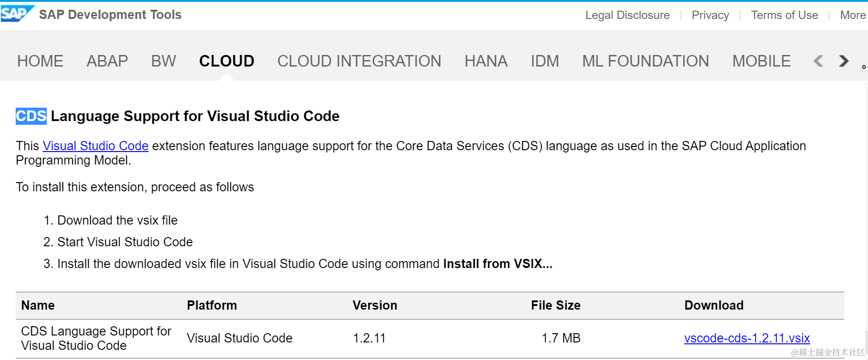Click the highlighted CDS heading text
Viewport: 868px width, 360px height.
point(31,116)
